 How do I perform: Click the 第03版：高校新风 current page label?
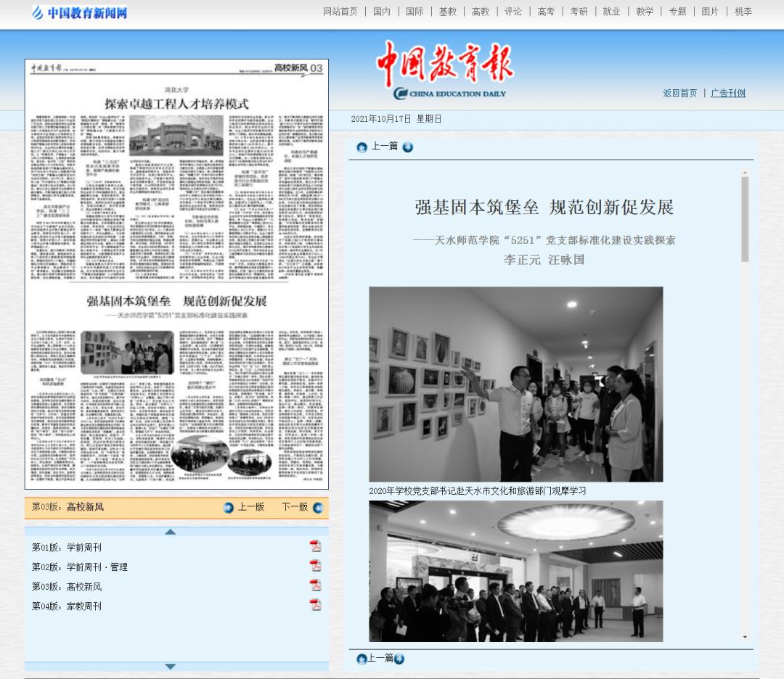(x=68, y=506)
